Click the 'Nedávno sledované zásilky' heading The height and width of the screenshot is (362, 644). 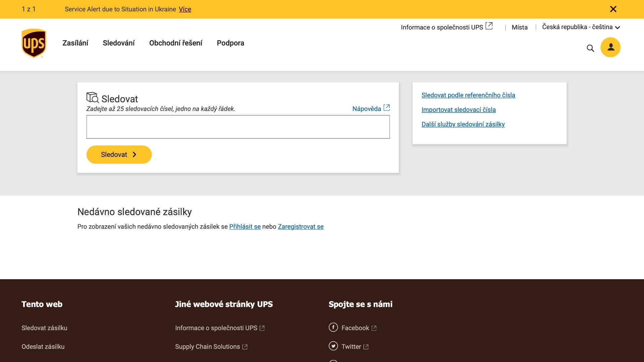click(135, 212)
